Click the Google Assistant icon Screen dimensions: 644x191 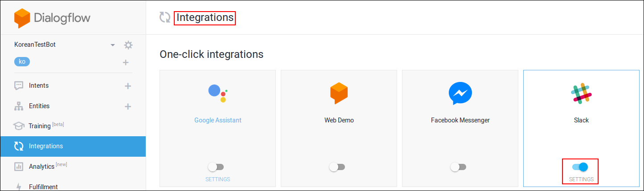coord(218,93)
